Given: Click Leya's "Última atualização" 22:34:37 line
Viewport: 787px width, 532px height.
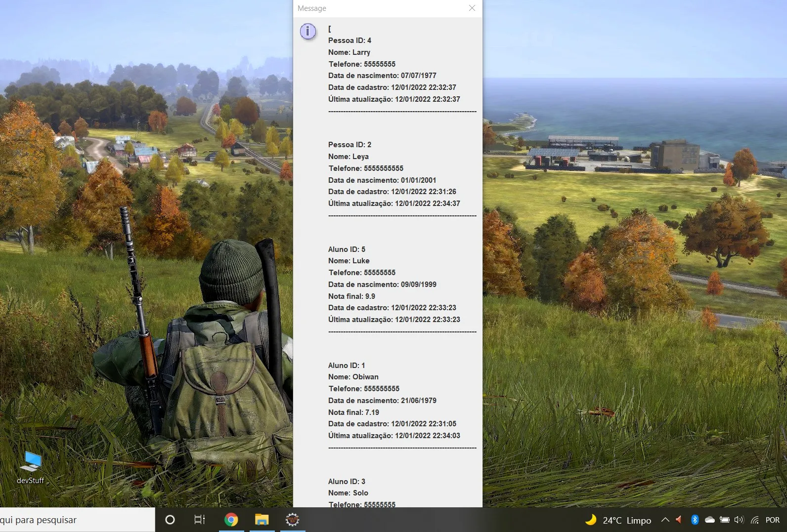Looking at the screenshot, I should [x=394, y=204].
